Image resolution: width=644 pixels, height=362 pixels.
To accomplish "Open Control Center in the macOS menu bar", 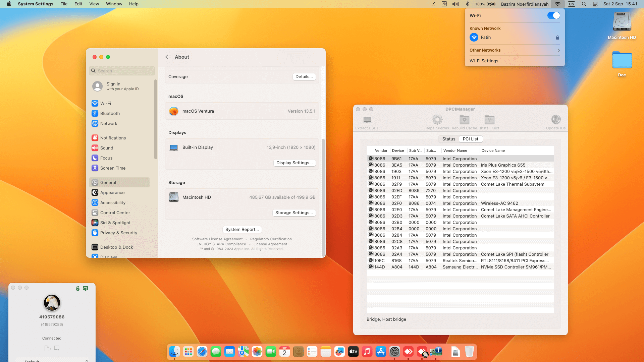I will click(595, 4).
